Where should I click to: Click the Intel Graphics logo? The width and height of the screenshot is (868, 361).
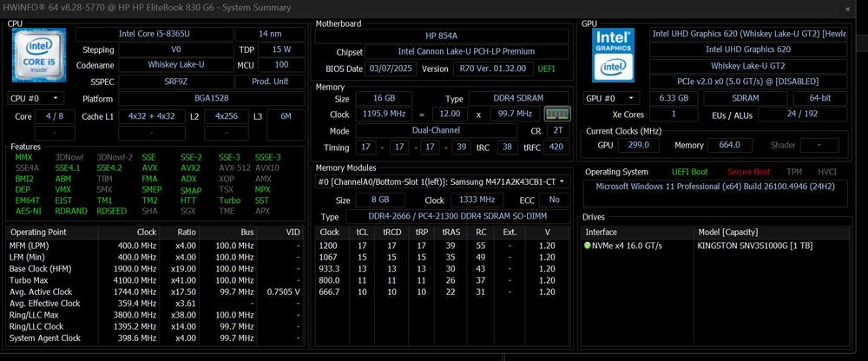[x=613, y=56]
